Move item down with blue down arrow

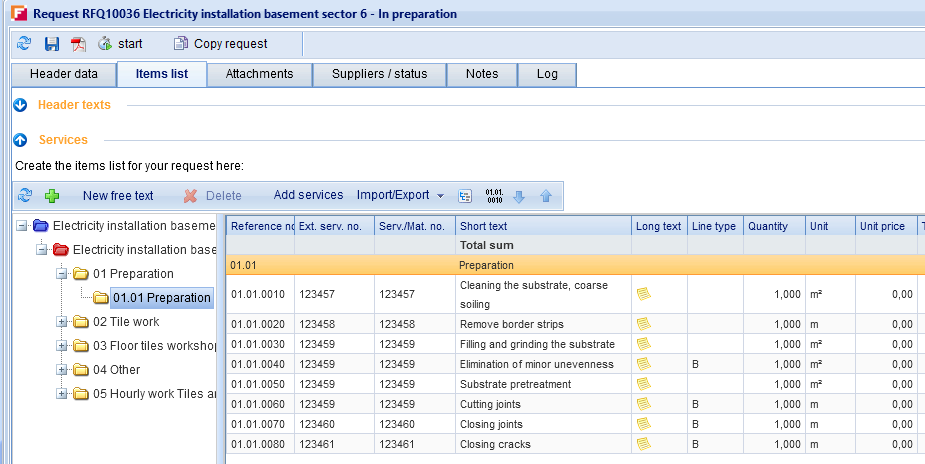(x=519, y=196)
